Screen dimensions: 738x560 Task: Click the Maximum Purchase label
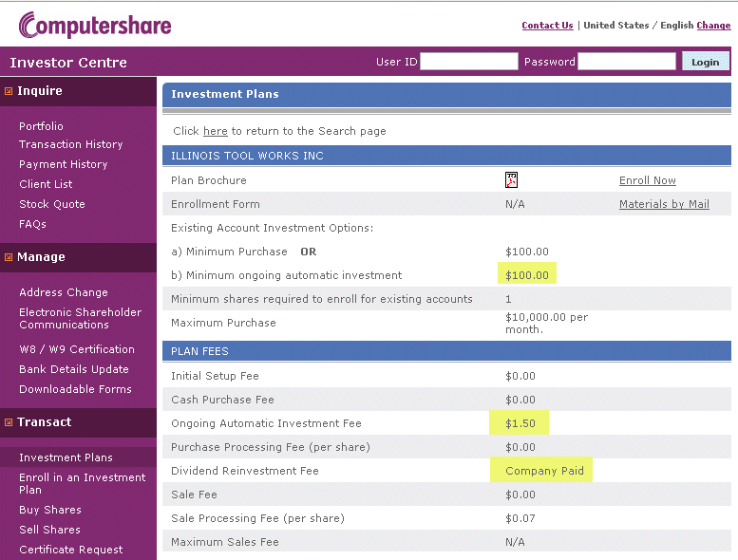pos(223,323)
